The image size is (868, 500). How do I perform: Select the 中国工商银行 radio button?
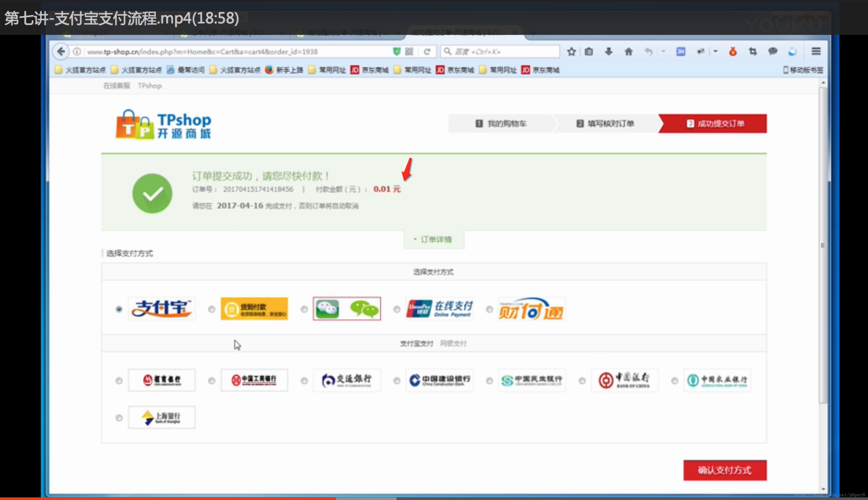(212, 380)
